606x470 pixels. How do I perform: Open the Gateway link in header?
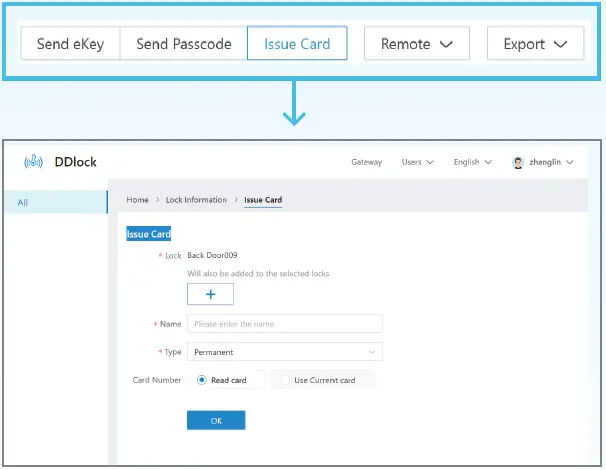[366, 162]
